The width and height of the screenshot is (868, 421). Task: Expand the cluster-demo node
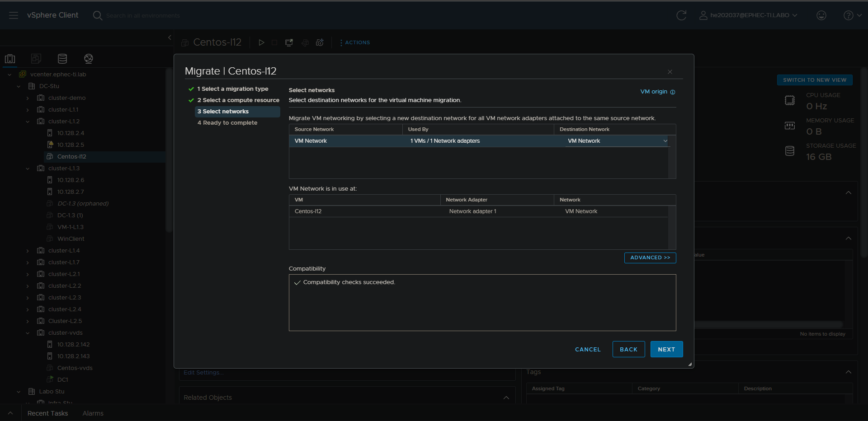[28, 98]
